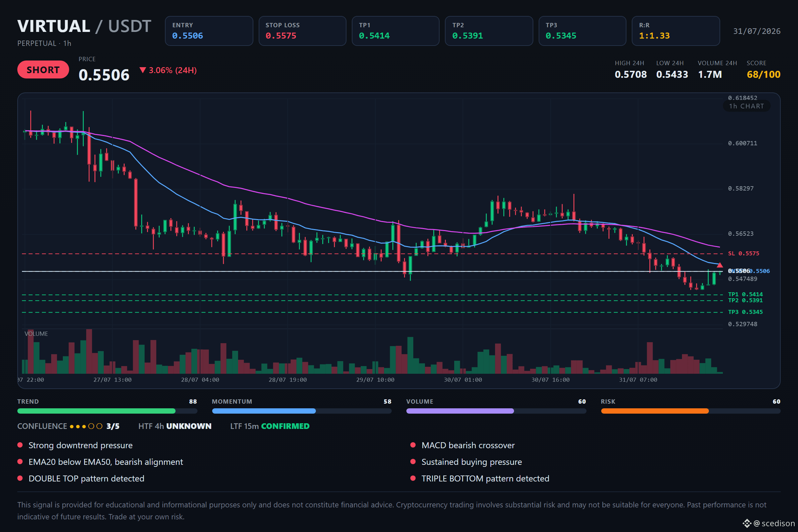The height and width of the screenshot is (532, 798).
Task: Click the 0.58297 price axis label
Action: pos(741,188)
